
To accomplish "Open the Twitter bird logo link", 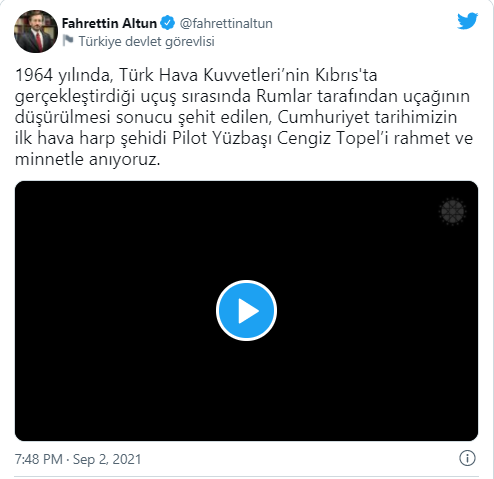I will (467, 21).
